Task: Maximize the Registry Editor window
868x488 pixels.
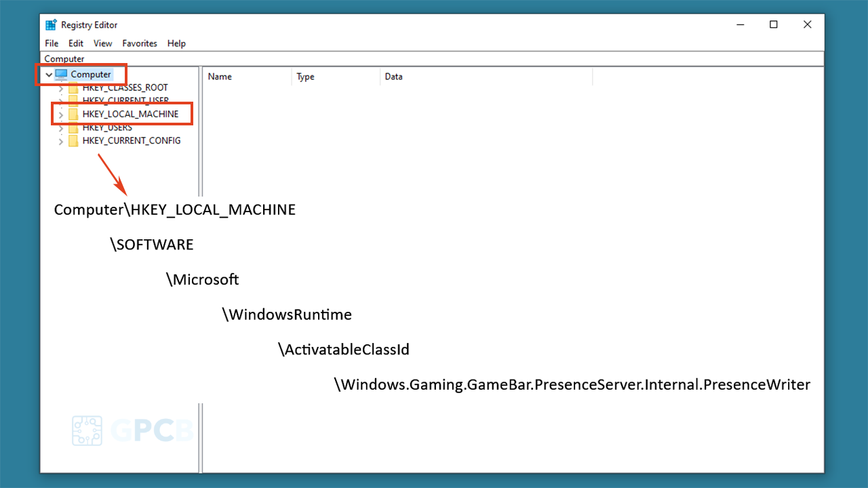Action: 774,24
